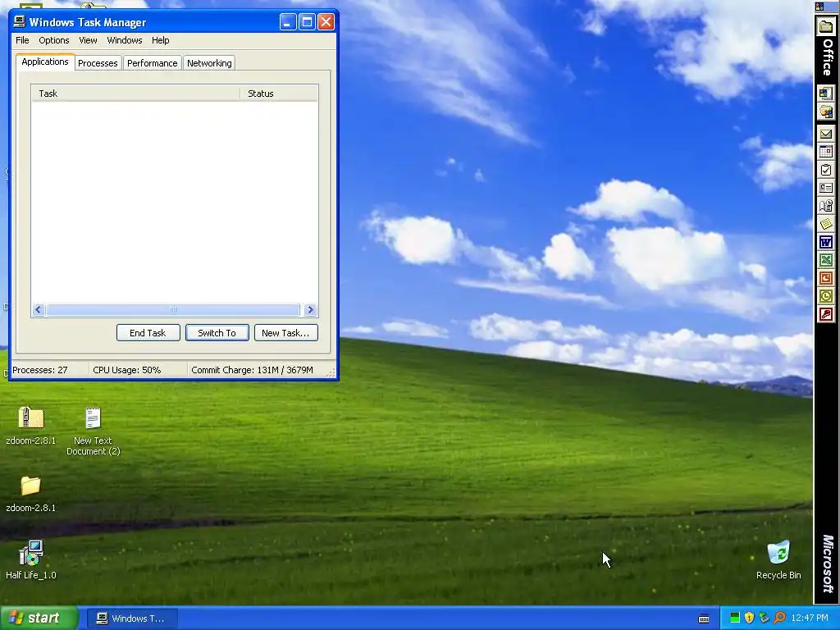Click the green CPU usage tray icon
840x630 pixels.
pyautogui.click(x=735, y=618)
